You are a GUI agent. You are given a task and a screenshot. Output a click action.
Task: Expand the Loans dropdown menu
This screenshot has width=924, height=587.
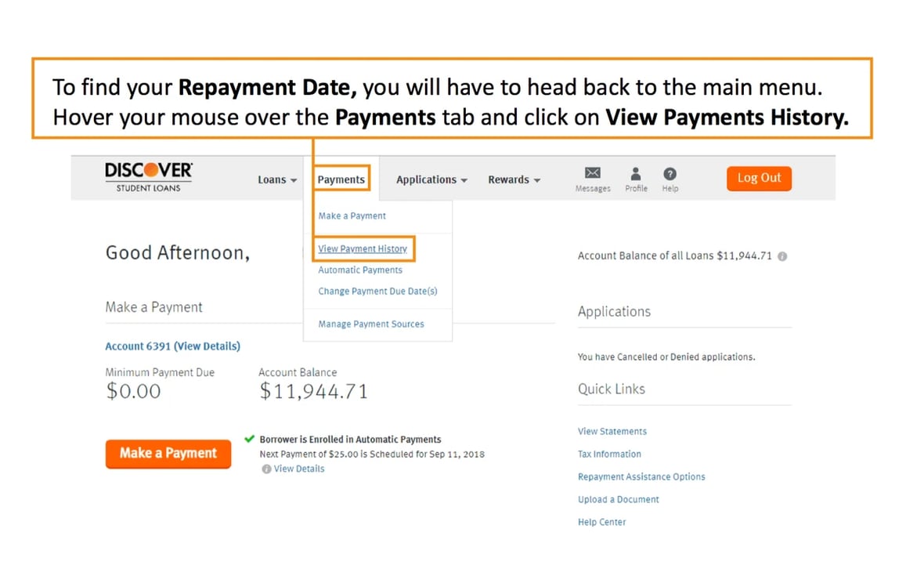pos(277,179)
